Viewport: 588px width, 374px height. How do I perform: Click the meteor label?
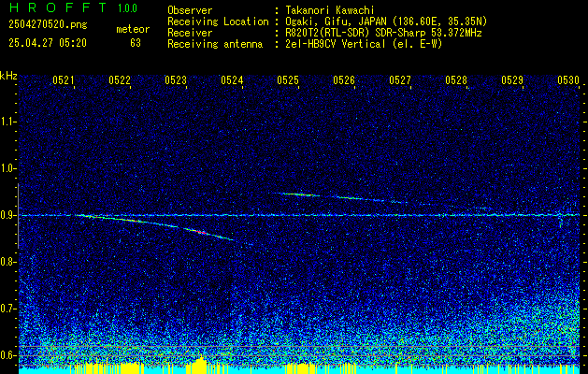tap(133, 29)
